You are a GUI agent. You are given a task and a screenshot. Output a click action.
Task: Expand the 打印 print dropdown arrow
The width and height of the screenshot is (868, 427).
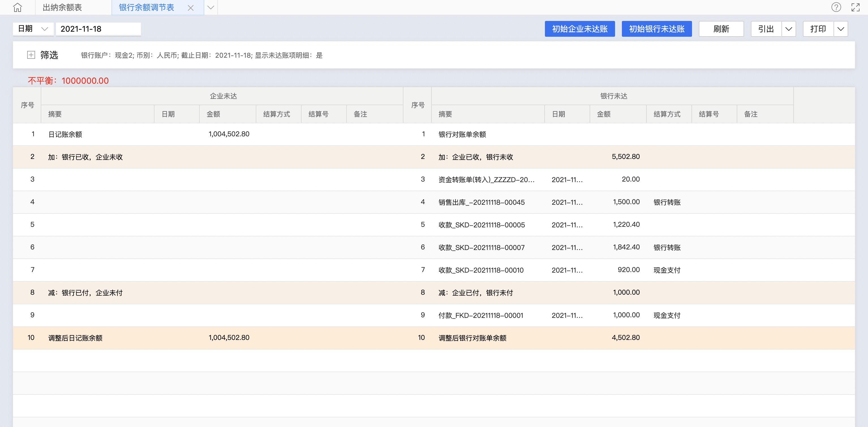(841, 29)
